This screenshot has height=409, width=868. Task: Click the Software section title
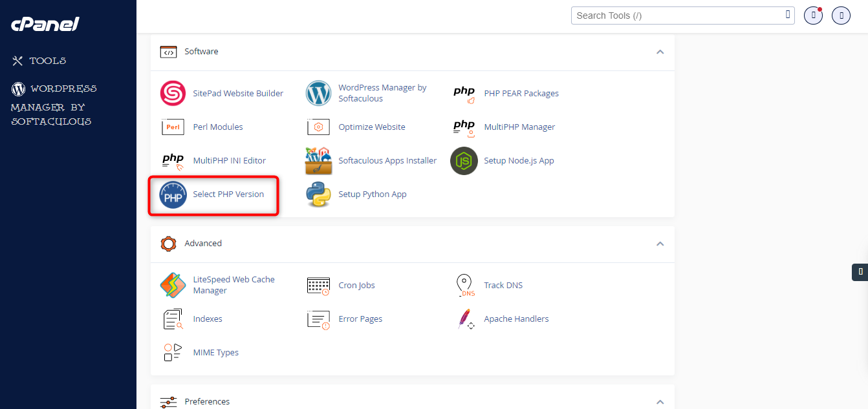pos(201,52)
